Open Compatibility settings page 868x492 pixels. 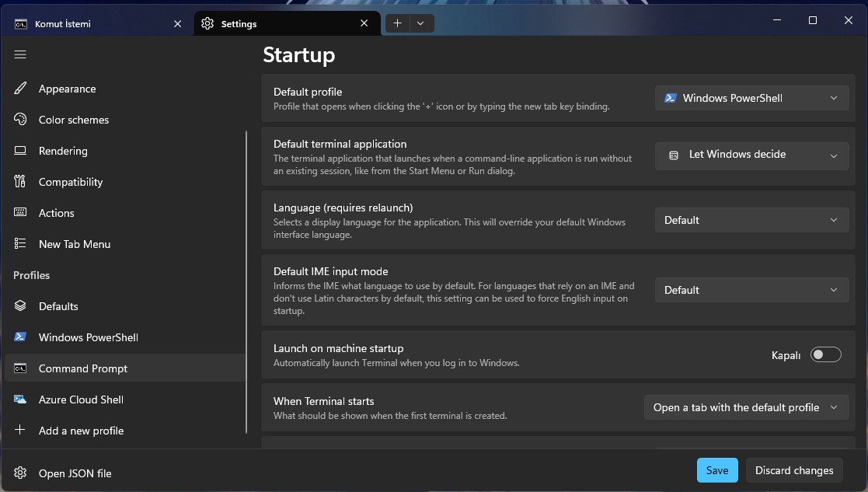pyautogui.click(x=124, y=182)
